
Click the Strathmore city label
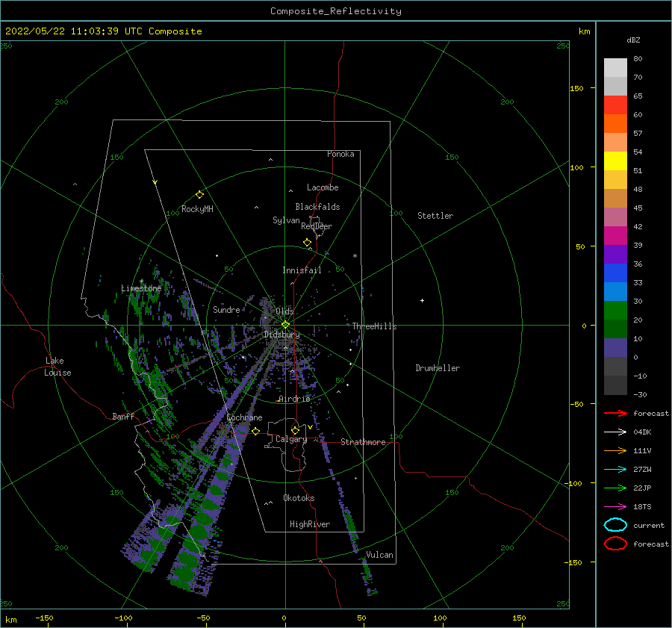coord(363,442)
